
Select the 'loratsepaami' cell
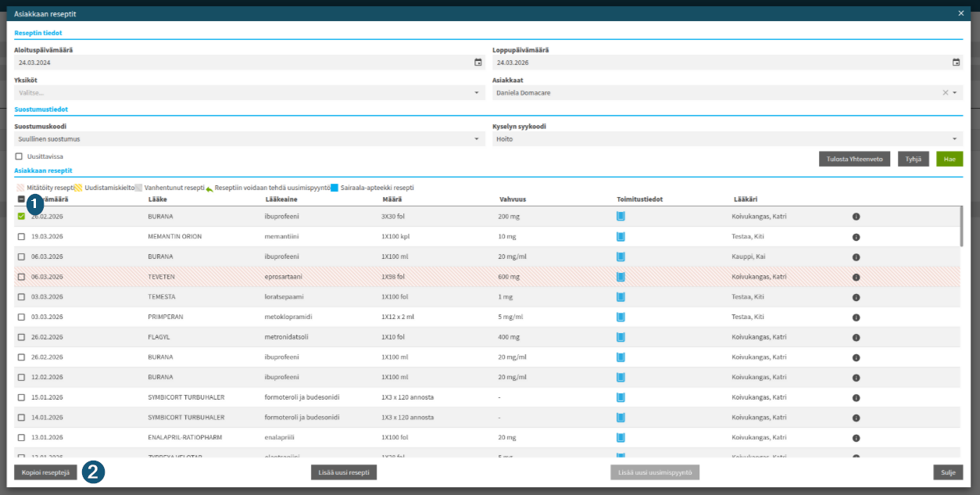pyautogui.click(x=284, y=297)
